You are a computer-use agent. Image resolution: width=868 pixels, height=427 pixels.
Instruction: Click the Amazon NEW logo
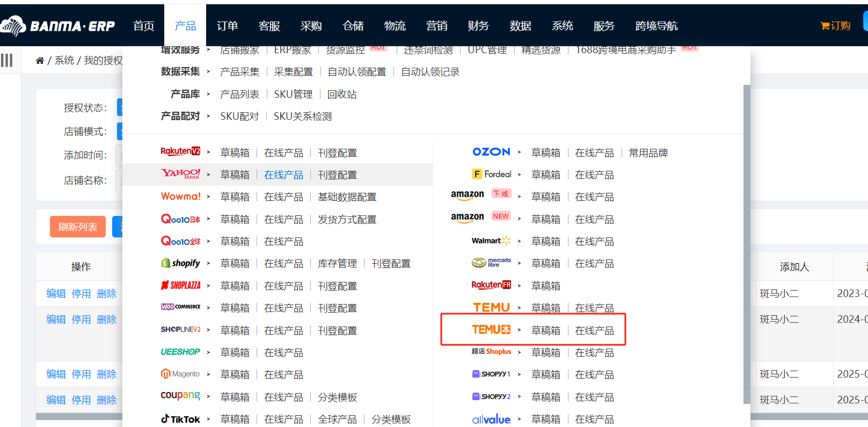(481, 218)
